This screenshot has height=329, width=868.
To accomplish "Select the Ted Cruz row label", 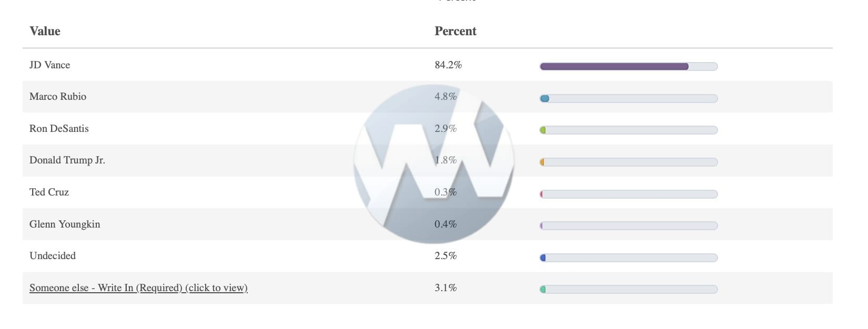I will 49,192.
